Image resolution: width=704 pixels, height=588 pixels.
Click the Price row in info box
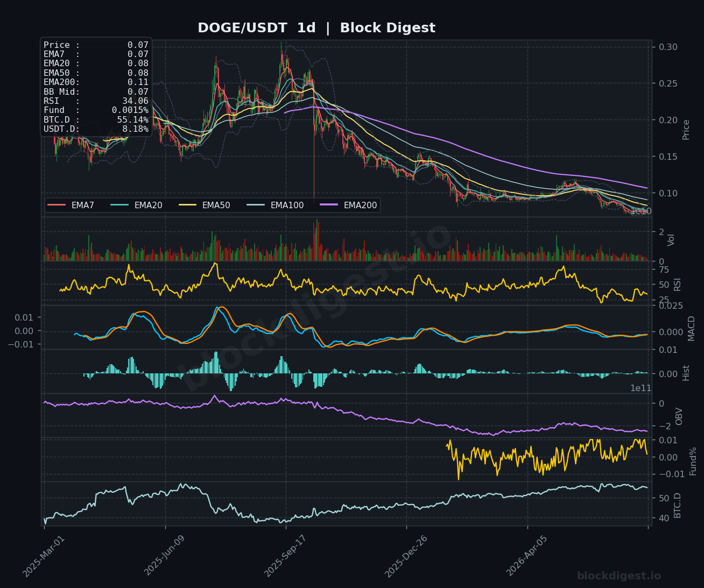click(96, 45)
